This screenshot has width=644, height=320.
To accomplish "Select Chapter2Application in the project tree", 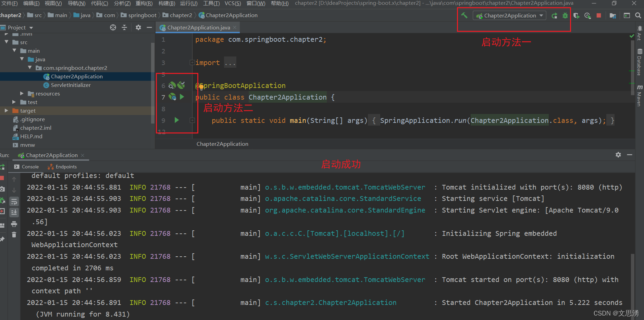I will coord(77,77).
